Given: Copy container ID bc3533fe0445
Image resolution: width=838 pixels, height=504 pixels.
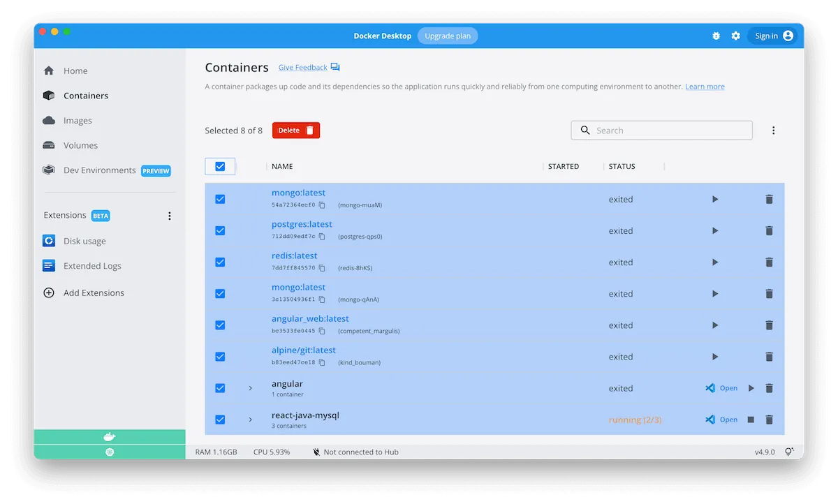Looking at the screenshot, I should pos(322,331).
